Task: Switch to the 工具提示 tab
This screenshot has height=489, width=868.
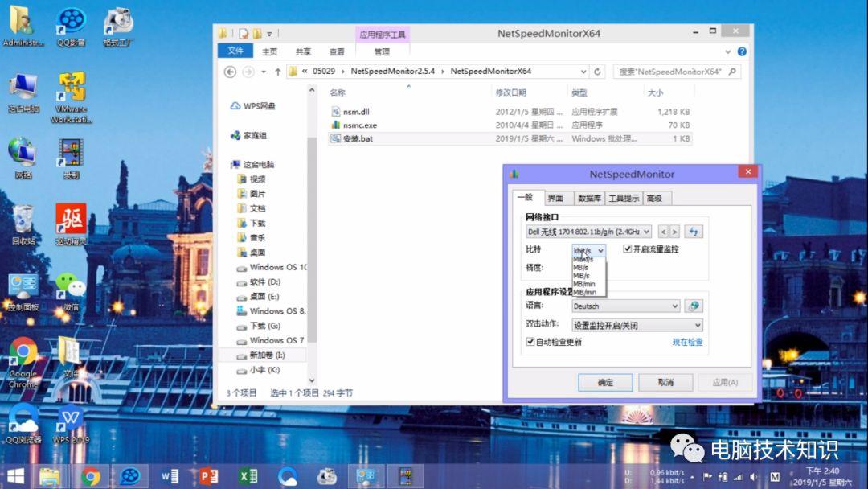Action: (x=624, y=199)
